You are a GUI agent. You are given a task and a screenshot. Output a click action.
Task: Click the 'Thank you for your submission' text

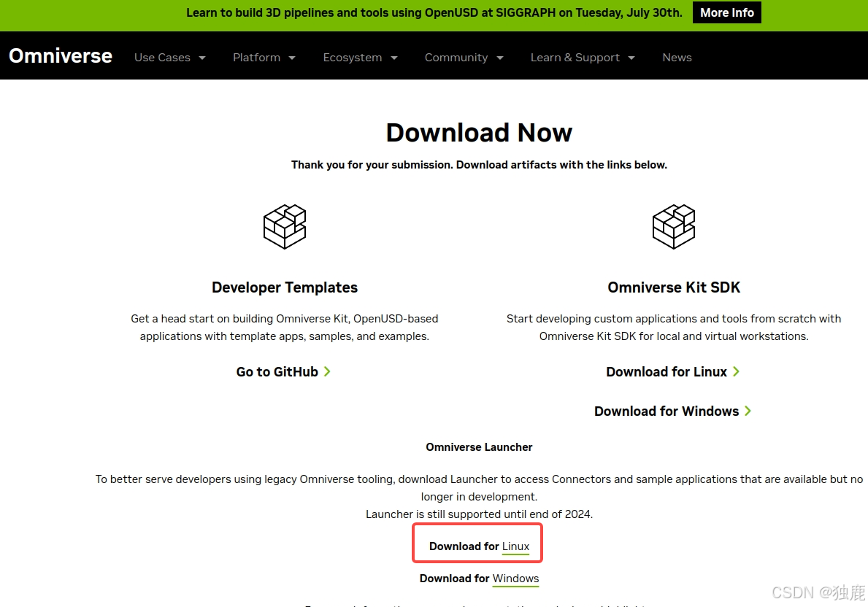480,165
